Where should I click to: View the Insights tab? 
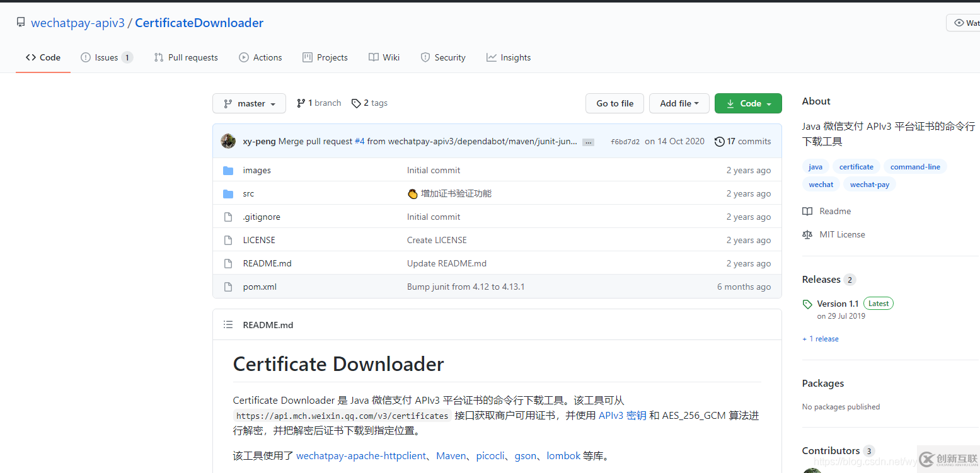pyautogui.click(x=509, y=57)
